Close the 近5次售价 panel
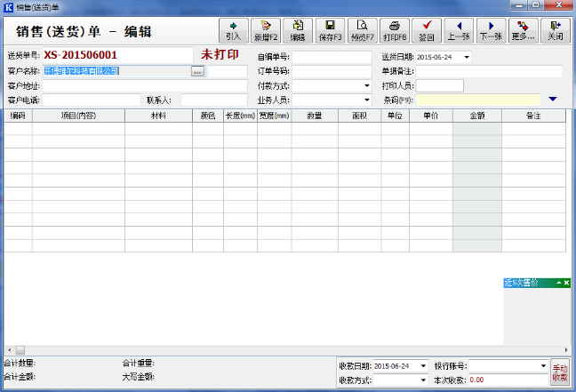Screen dimensions: 576x392 (567, 283)
